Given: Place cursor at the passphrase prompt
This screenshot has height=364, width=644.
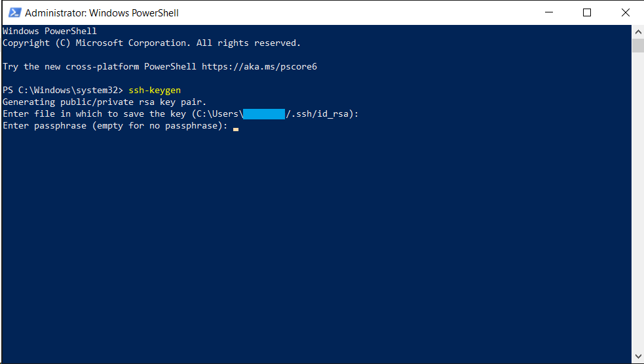Looking at the screenshot, I should pos(236,126).
